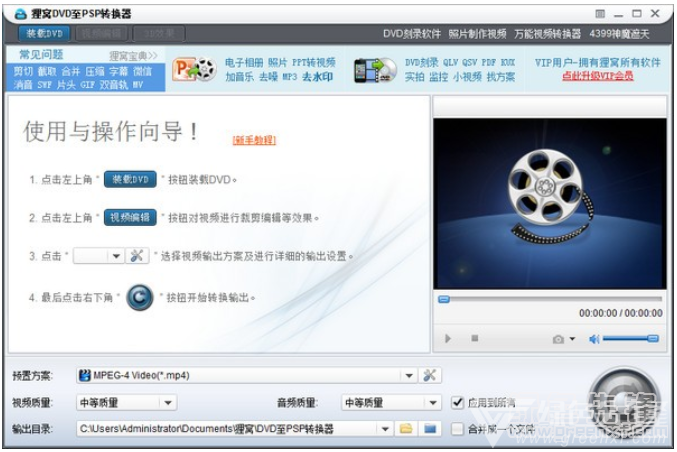Click the phone and DVD disc icon
This screenshot has width=677, height=452.
(375, 70)
